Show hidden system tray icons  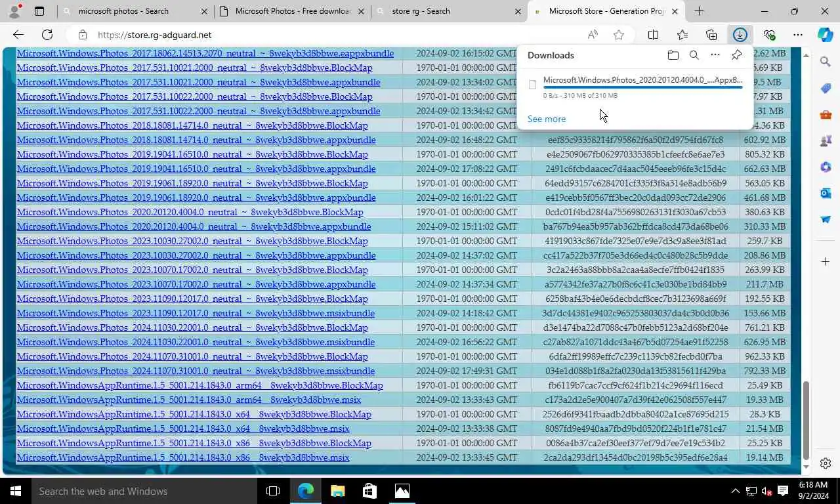click(735, 491)
